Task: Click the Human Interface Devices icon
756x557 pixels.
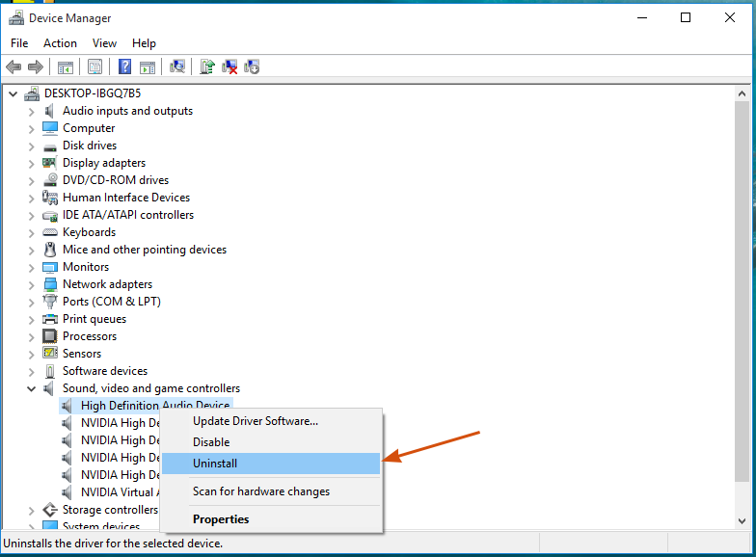Action: [x=50, y=197]
